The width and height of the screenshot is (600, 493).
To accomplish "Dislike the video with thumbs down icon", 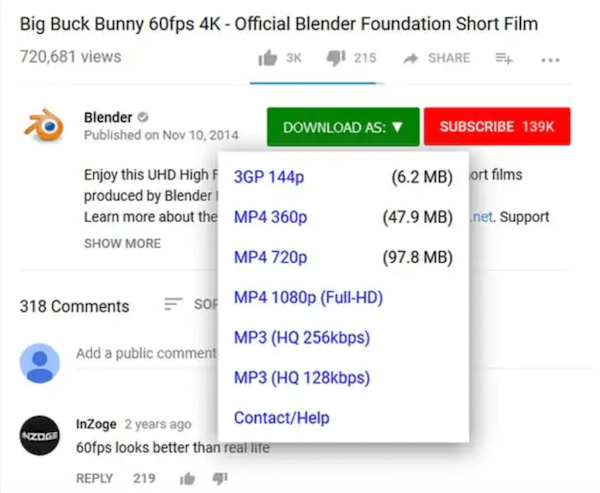I will (x=336, y=59).
